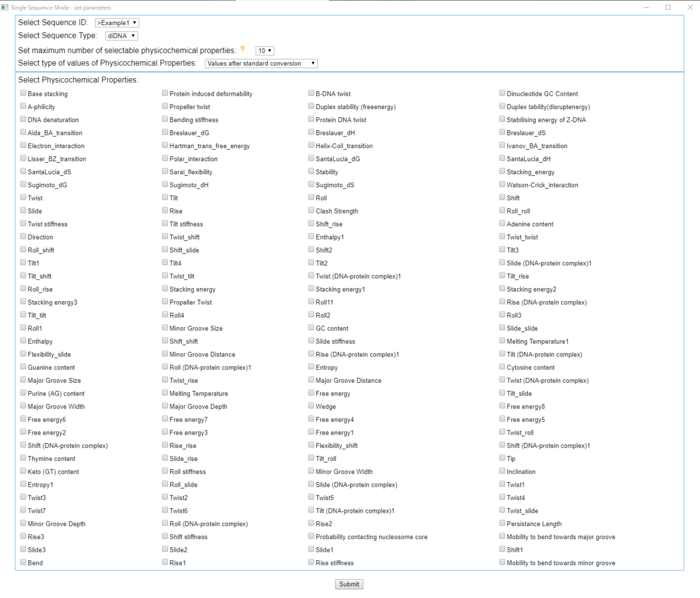Enable the Propeller twist checkbox

coord(165,106)
